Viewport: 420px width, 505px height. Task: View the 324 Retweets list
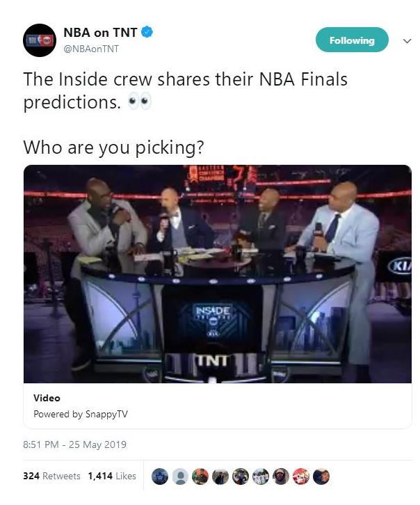click(51, 476)
